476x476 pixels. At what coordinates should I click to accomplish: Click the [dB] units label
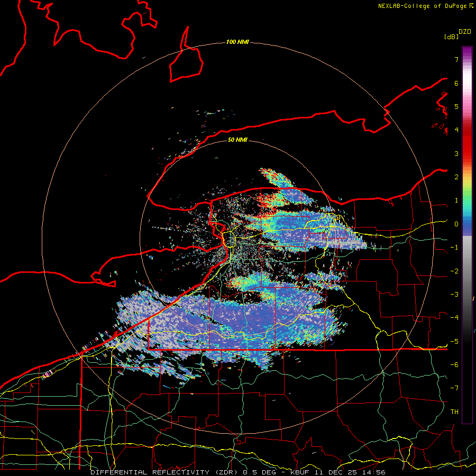tap(451, 36)
